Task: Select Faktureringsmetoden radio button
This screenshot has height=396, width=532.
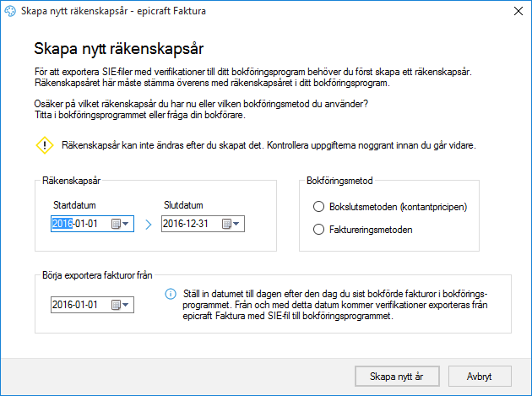Action: click(x=318, y=230)
